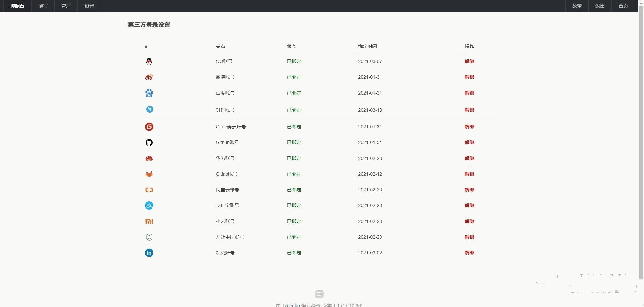Click the Gitlab fox icon
644x307 pixels.
[x=149, y=174]
